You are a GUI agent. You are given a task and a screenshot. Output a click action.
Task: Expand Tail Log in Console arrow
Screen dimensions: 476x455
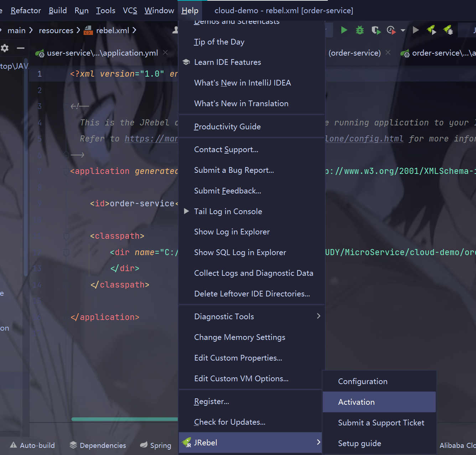[x=186, y=211]
